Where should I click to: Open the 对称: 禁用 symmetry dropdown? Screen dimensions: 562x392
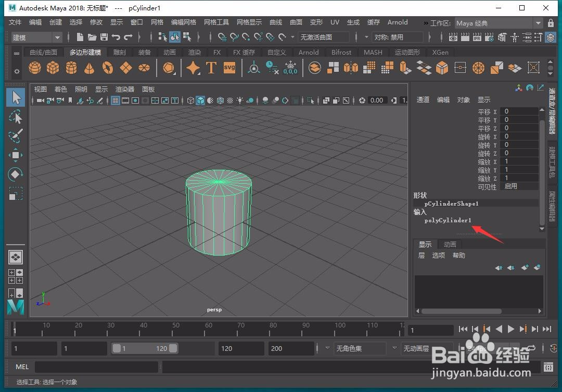397,37
